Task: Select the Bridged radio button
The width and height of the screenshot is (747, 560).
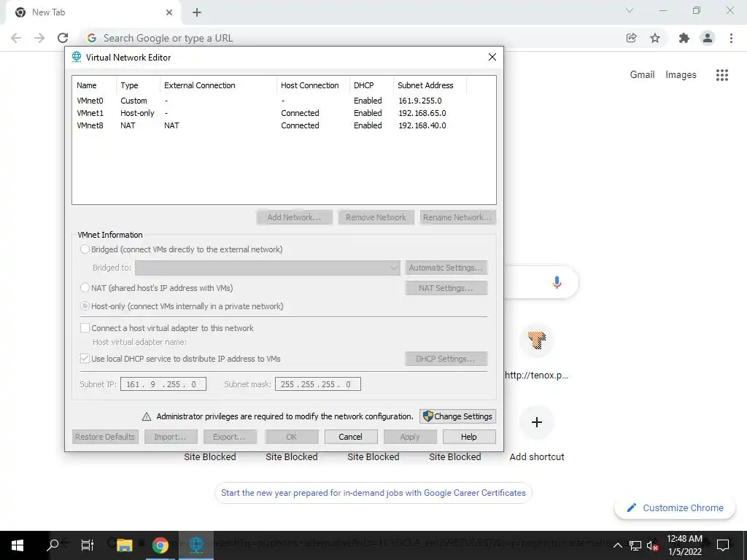Action: point(85,249)
